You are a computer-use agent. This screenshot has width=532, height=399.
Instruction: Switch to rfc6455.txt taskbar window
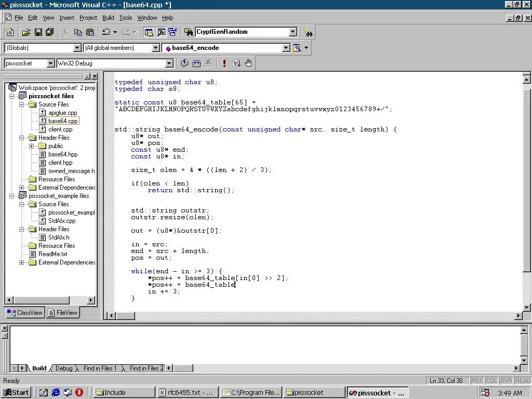click(187, 393)
